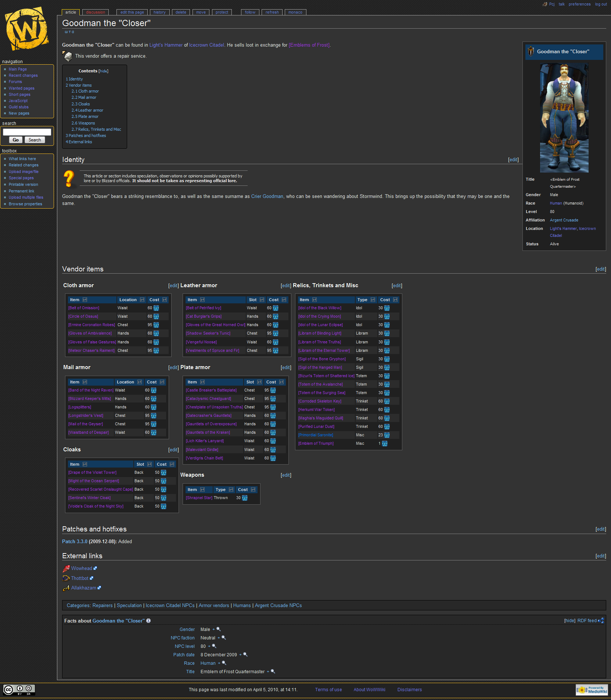This screenshot has height=700, width=611.
Task: Open What links here in toolbox
Action: (x=22, y=159)
